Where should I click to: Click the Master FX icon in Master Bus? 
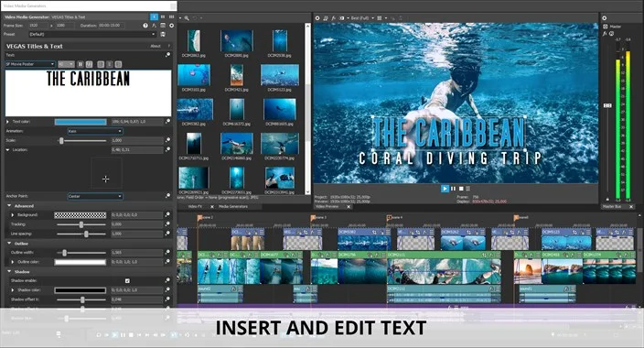[605, 34]
